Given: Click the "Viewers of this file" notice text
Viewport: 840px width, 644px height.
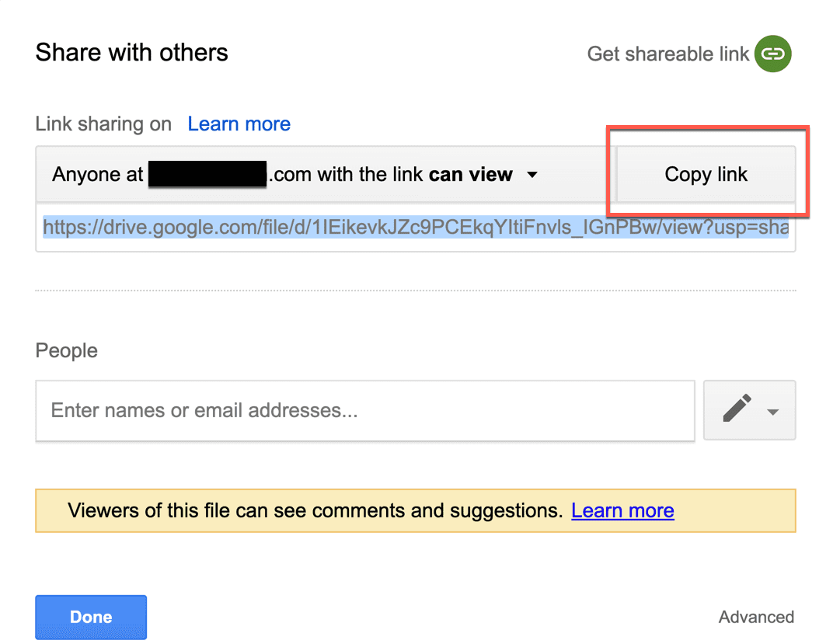Looking at the screenshot, I should pyautogui.click(x=315, y=510).
